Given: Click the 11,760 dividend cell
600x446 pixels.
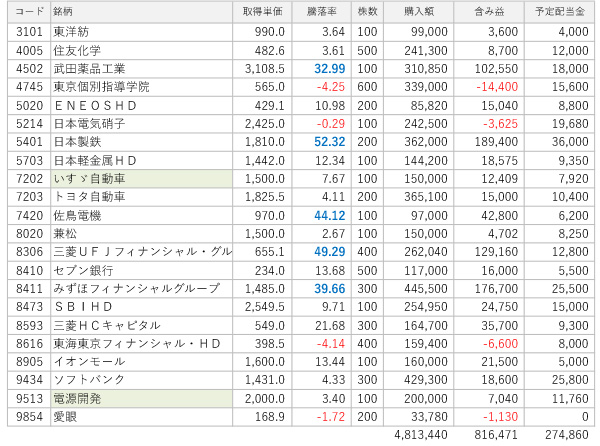Looking at the screenshot, I should (559, 399).
